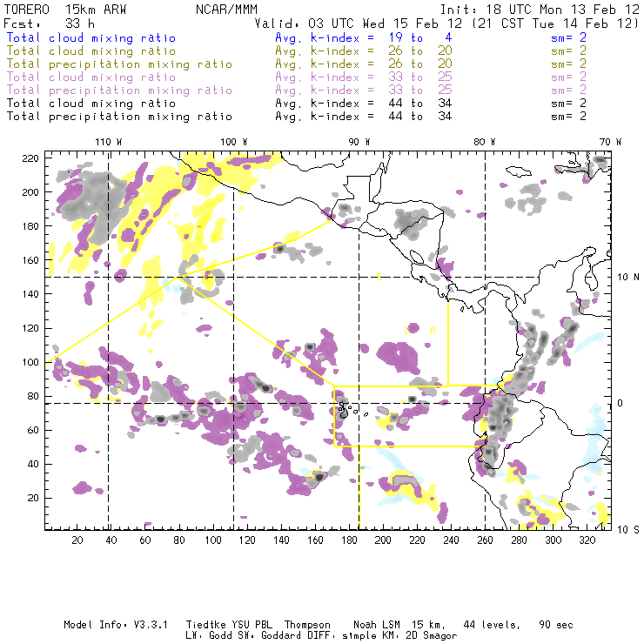Click the '10 N' latitude label
644x644 pixels.
(628, 278)
